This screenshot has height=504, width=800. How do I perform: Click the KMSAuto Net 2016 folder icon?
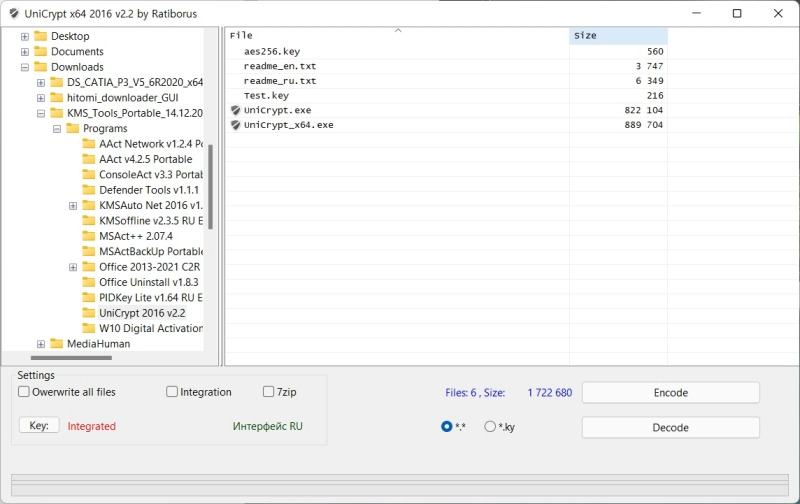tap(89, 205)
